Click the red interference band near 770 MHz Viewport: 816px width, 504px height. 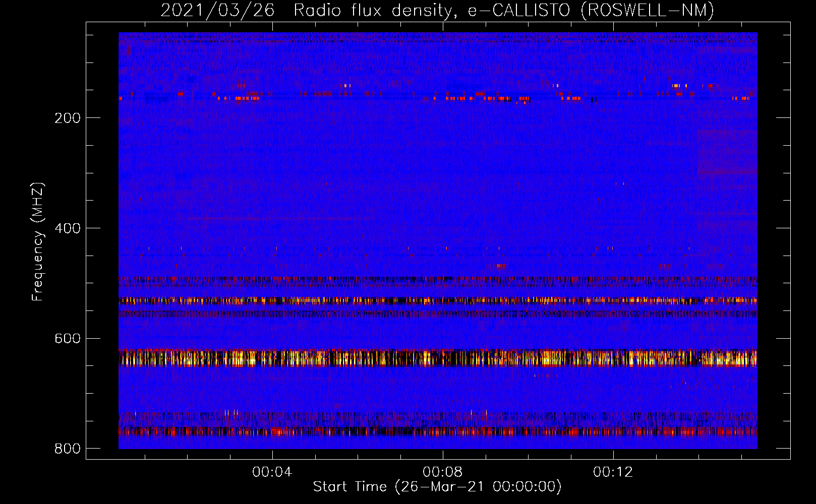pyautogui.click(x=438, y=431)
